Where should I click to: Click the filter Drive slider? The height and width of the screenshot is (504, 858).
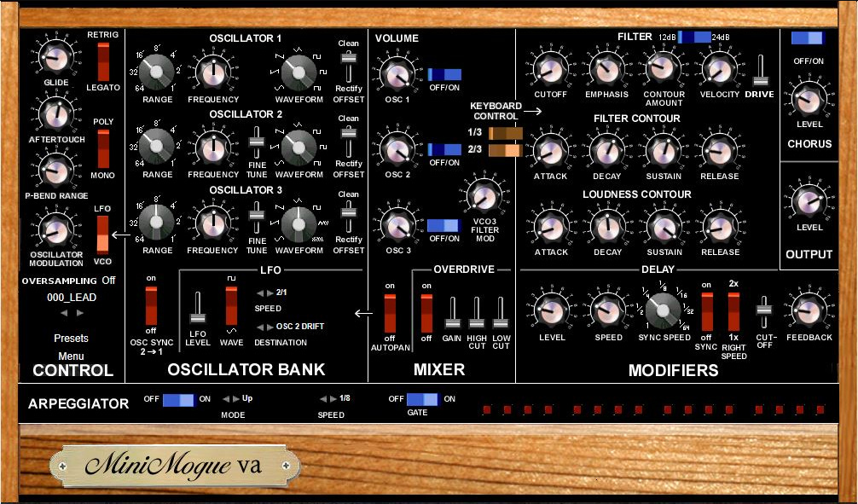tap(760, 70)
